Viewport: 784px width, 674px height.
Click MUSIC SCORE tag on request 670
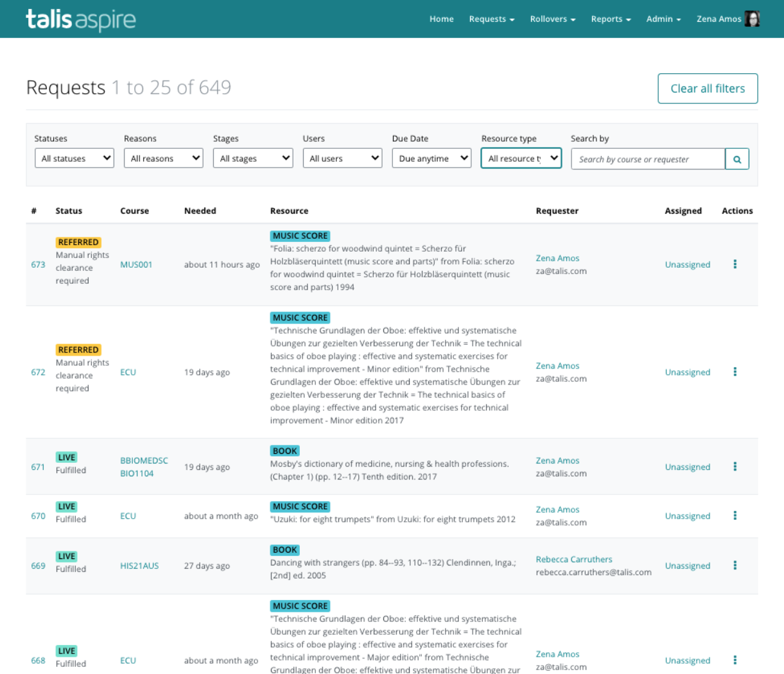(x=301, y=506)
